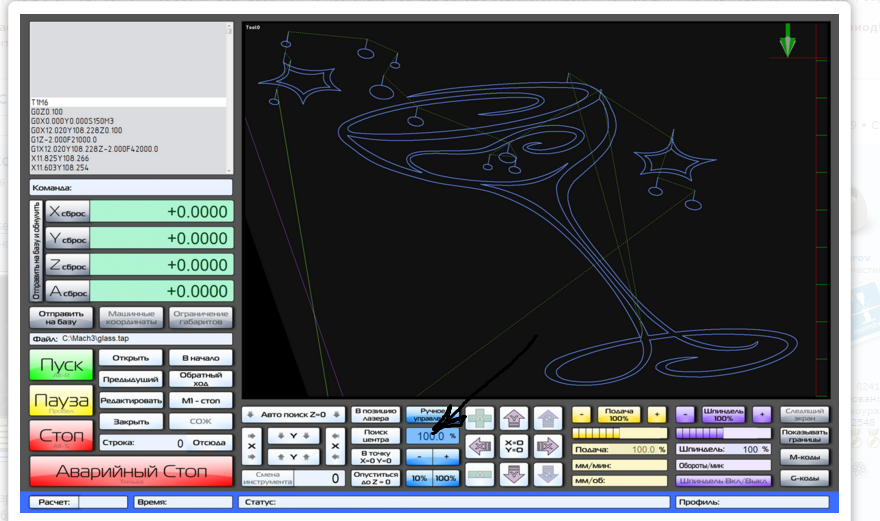
Task: Click the Команда input field
Action: click(x=131, y=188)
